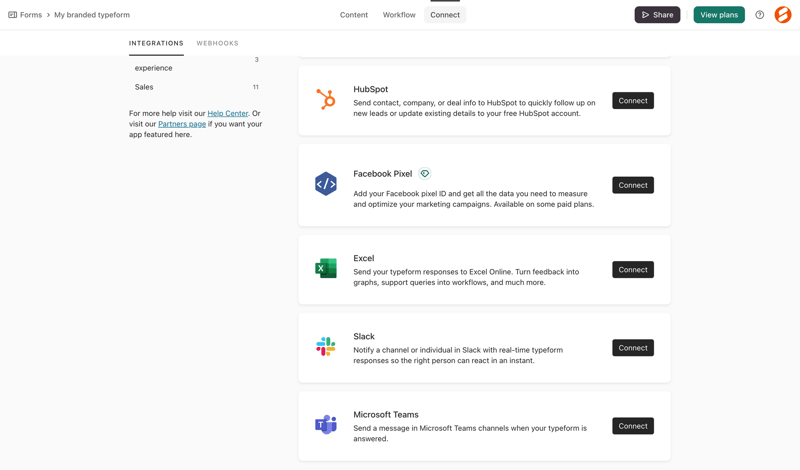
Task: Click the Excel description text
Action: coord(466,277)
